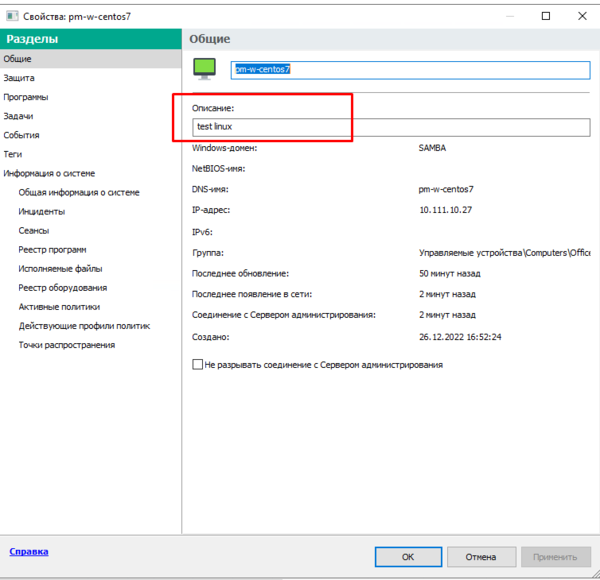This screenshot has width=600, height=580.
Task: Click the NetBIOS-имя label
Action: (218, 169)
